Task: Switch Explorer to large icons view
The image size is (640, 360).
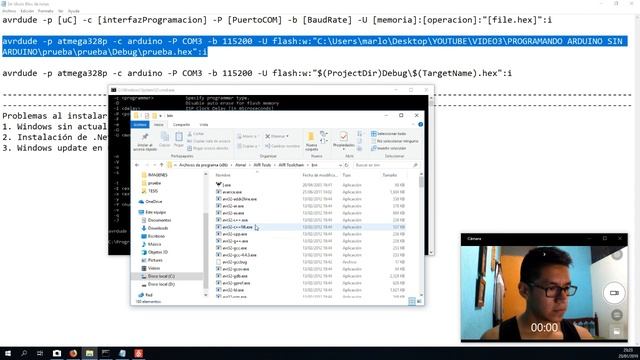Action: 419,301
